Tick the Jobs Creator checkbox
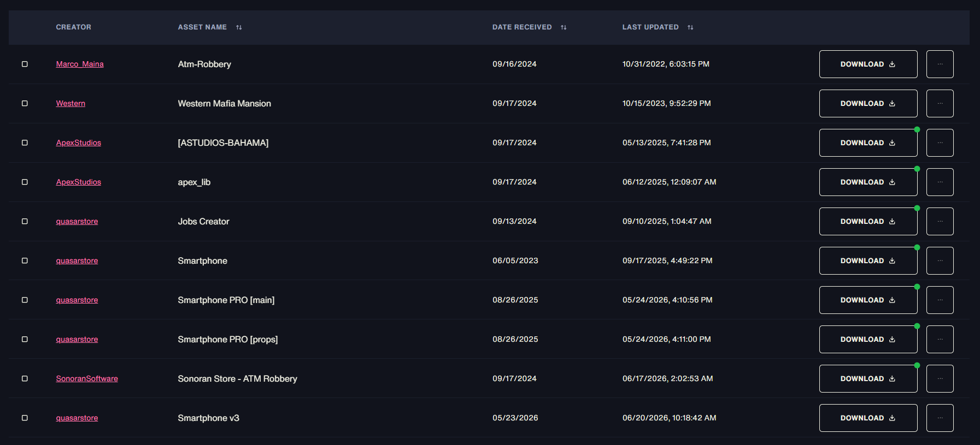The image size is (980, 445). [x=25, y=221]
